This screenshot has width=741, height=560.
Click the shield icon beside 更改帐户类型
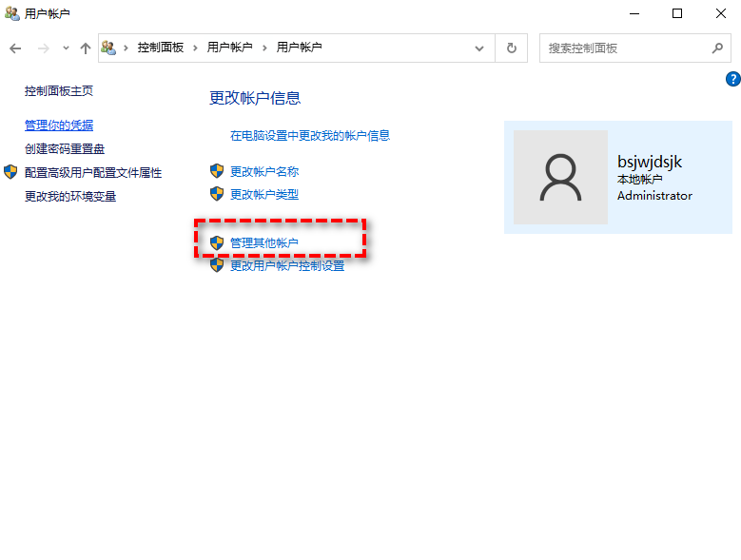[x=217, y=194]
